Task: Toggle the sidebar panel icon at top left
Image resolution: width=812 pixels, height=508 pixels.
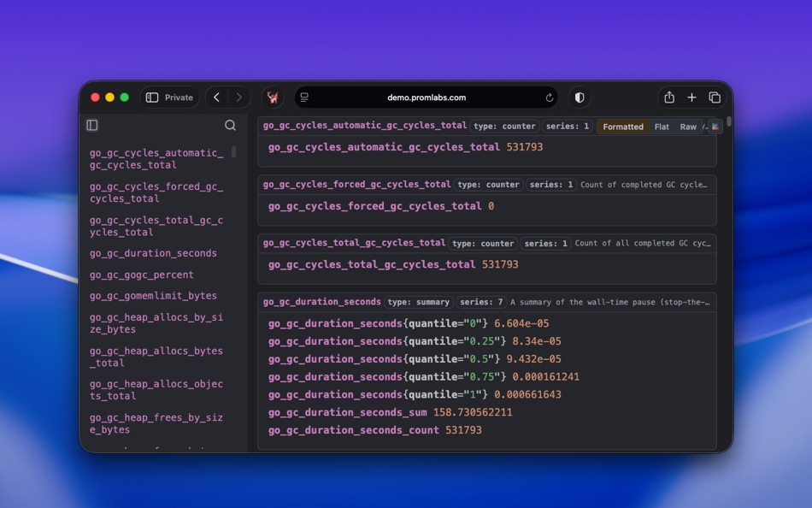Action: [x=92, y=125]
